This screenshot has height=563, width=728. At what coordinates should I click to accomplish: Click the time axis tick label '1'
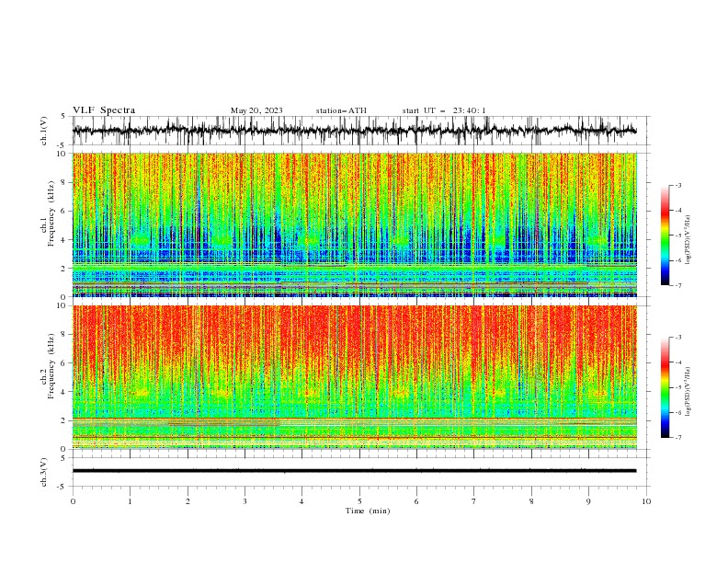[130, 501]
